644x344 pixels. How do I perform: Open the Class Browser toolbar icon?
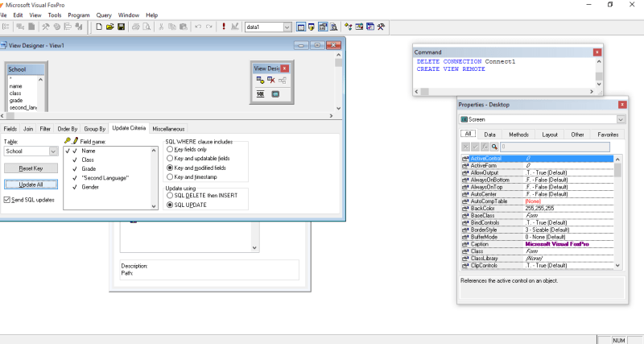pyautogui.click(x=349, y=27)
